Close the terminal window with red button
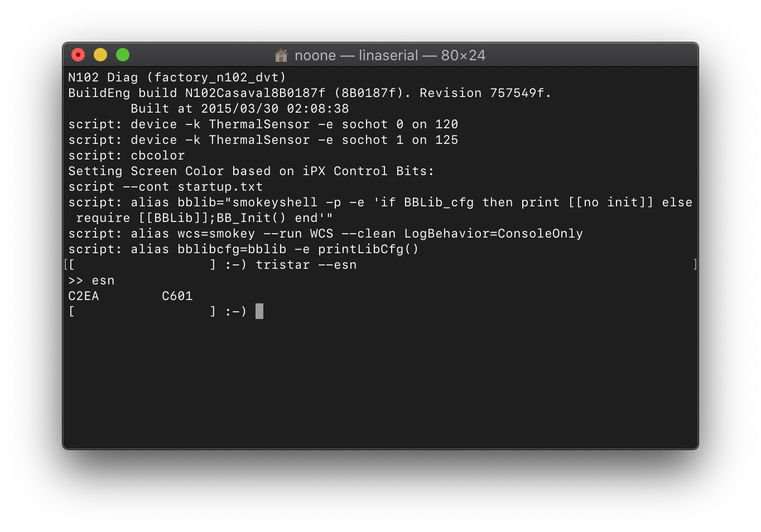Viewport: 761px width, 532px height. point(78,55)
